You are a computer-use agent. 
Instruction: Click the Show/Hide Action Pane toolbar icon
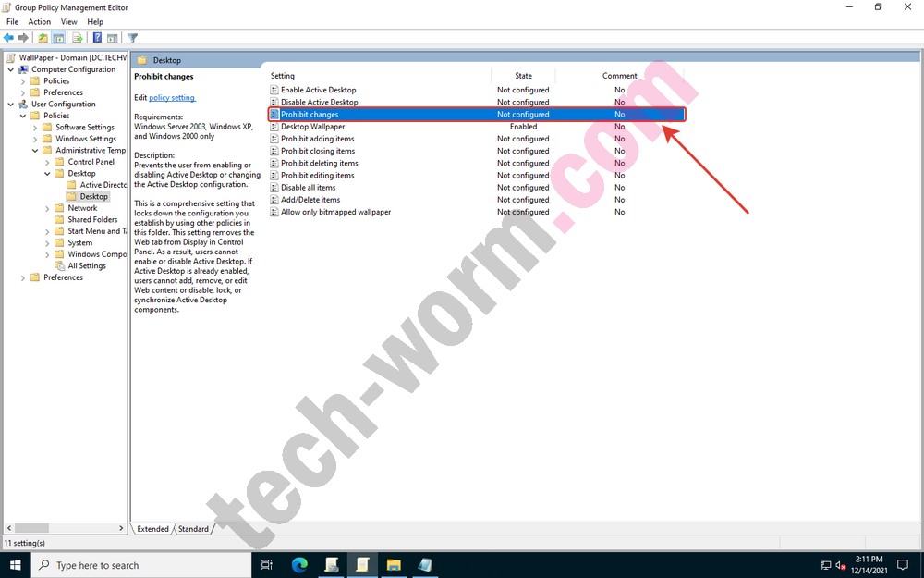[x=113, y=38]
